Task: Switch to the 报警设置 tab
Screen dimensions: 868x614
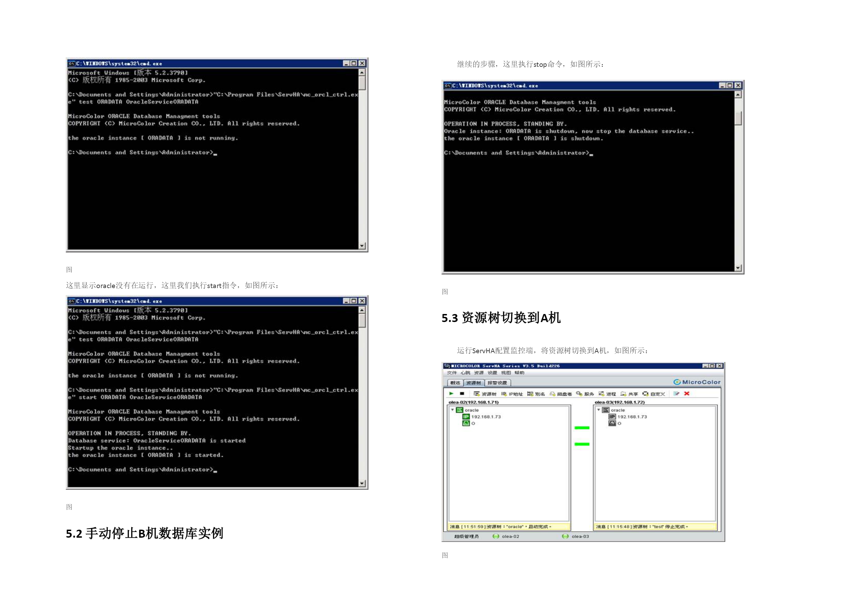Action: pos(497,383)
